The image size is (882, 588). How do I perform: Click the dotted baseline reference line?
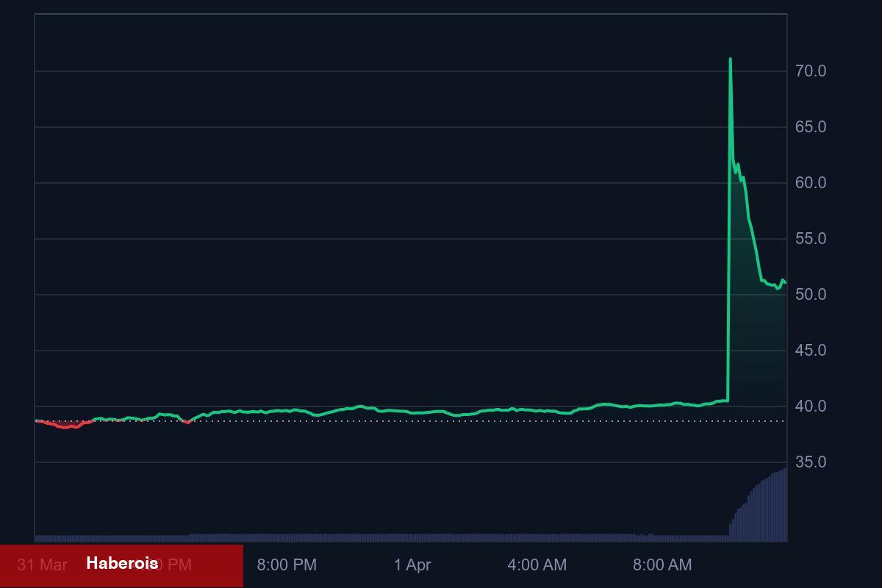(441, 421)
